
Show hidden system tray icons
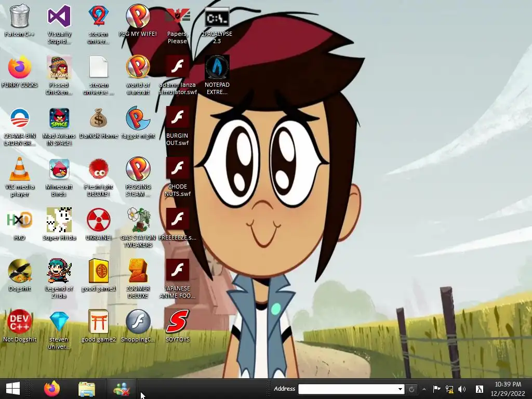pyautogui.click(x=424, y=389)
